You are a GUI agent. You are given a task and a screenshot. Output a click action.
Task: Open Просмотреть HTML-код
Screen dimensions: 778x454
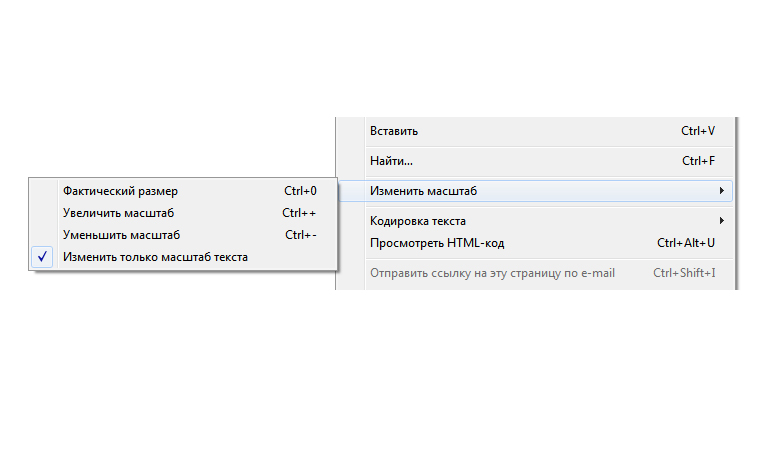pyautogui.click(x=437, y=243)
